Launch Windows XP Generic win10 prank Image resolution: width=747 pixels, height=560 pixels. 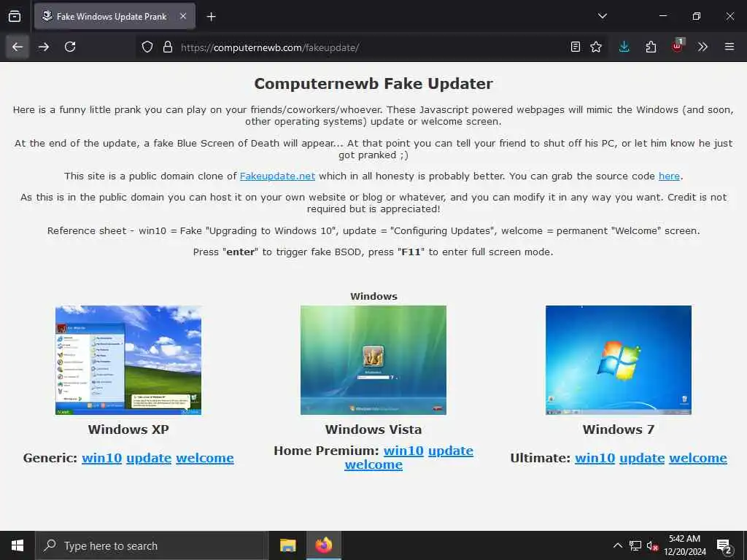pos(101,458)
